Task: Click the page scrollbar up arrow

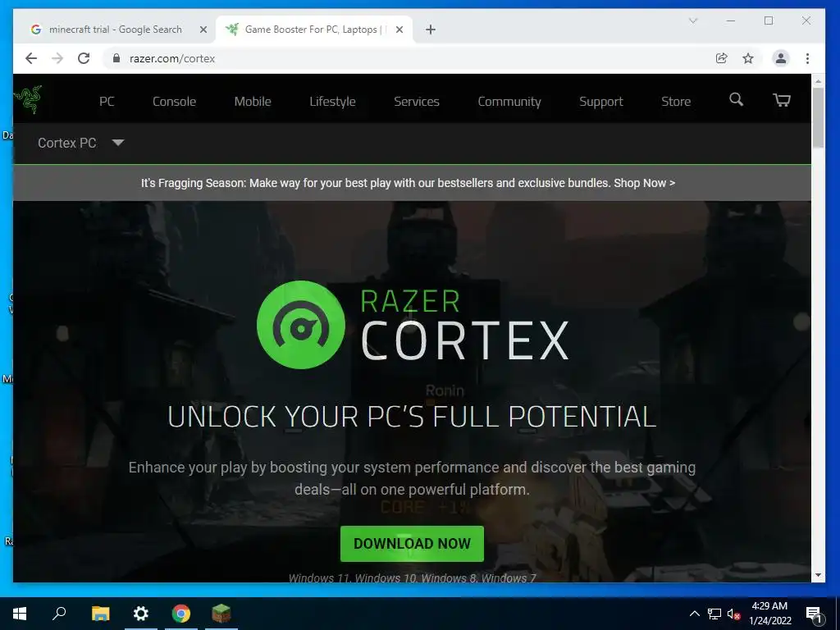Action: (818, 81)
